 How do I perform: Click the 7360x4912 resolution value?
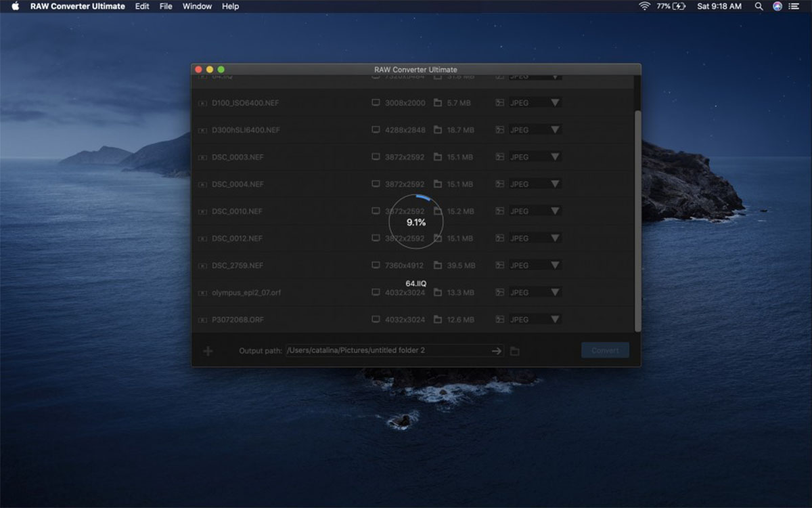point(405,266)
